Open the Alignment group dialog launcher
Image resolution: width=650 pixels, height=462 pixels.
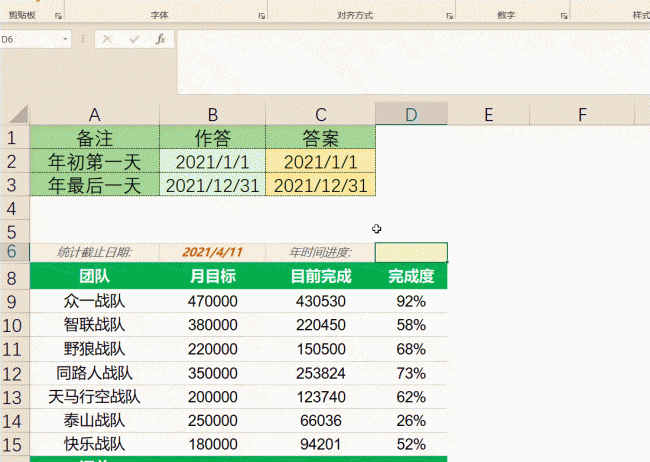click(x=449, y=16)
